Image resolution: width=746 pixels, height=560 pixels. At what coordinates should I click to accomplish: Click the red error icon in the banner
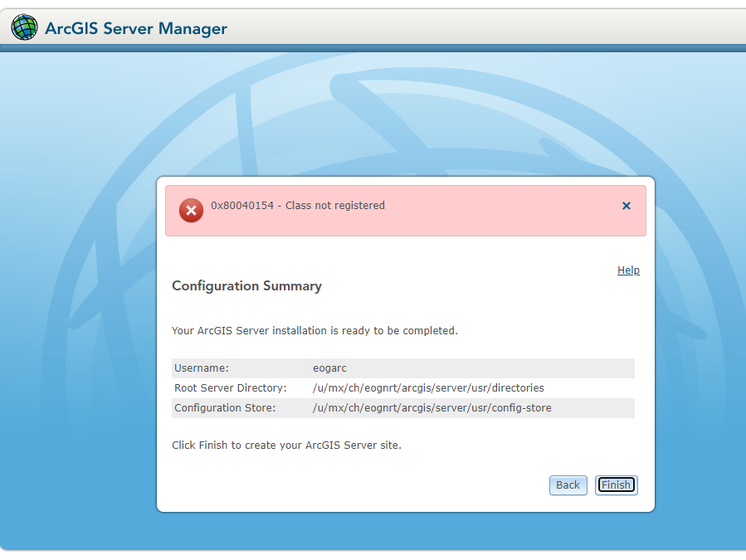tap(191, 211)
